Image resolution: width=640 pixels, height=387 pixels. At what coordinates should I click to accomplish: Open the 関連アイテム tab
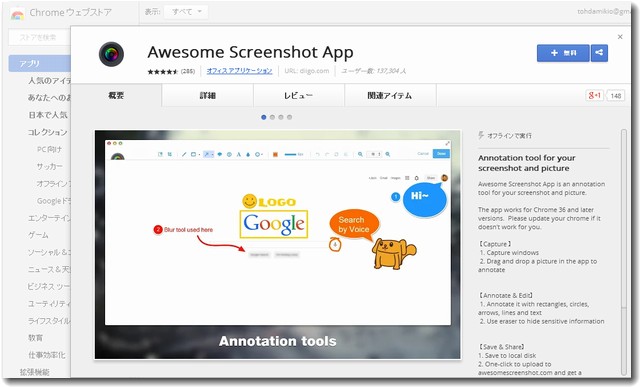[x=390, y=96]
